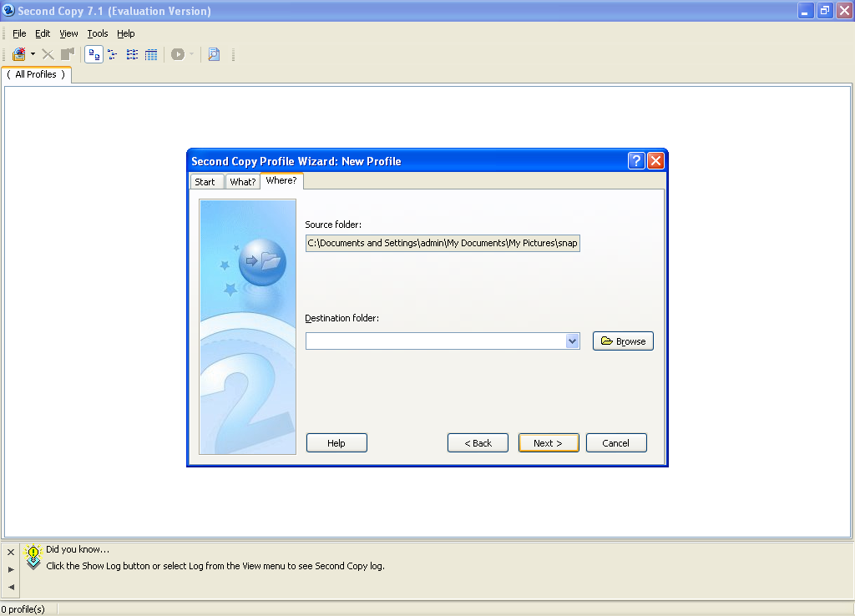The width and height of the screenshot is (855, 616).
Task: Show the next tip arrow
Action: 11,569
